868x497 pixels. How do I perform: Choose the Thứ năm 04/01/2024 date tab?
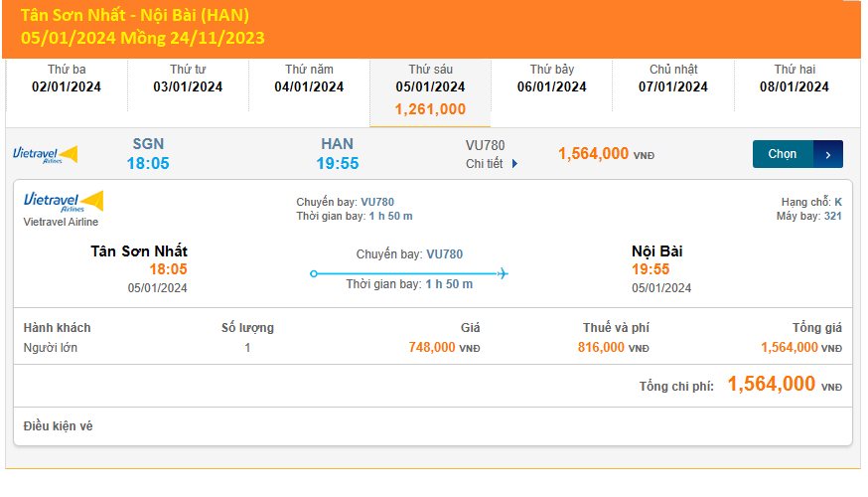309,79
